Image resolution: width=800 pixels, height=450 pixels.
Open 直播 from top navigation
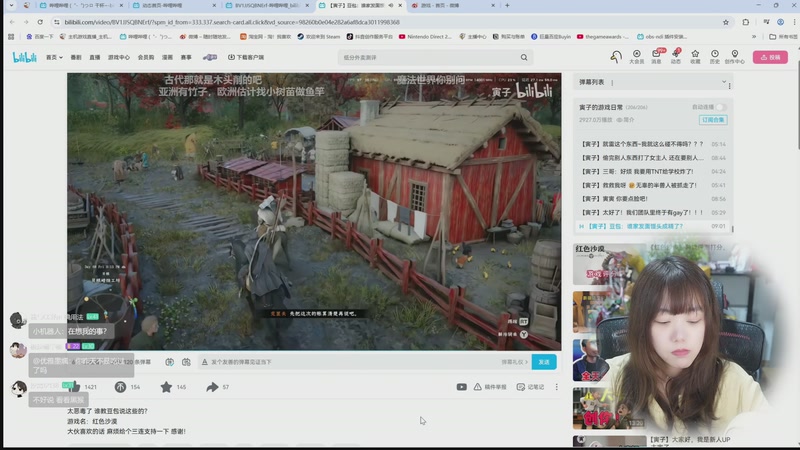[x=95, y=57]
